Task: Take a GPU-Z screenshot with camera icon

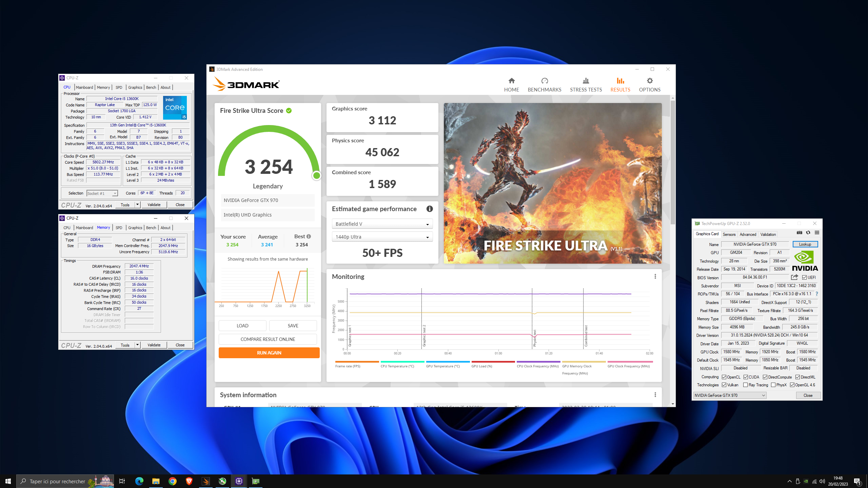Action: pyautogui.click(x=799, y=233)
